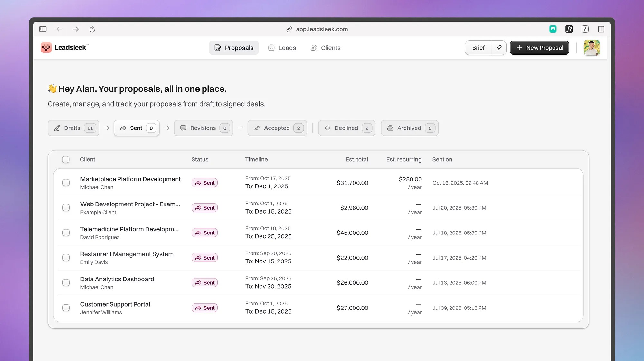
Task: Open the browser settings sliders icon
Action: [x=585, y=29]
